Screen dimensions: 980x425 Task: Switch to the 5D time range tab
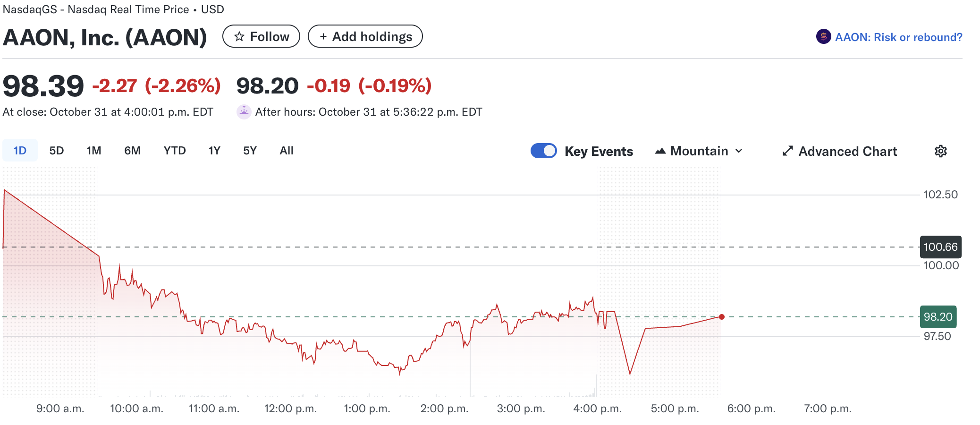pos(58,150)
